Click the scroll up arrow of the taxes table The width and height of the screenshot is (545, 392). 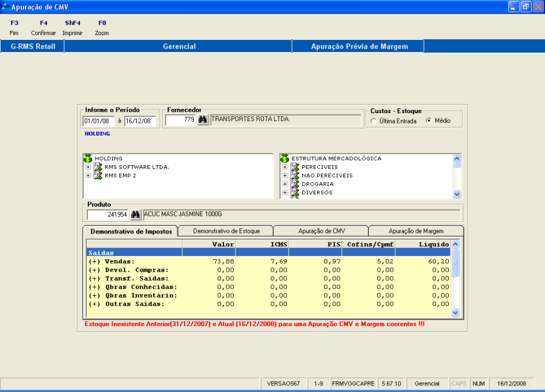[455, 244]
